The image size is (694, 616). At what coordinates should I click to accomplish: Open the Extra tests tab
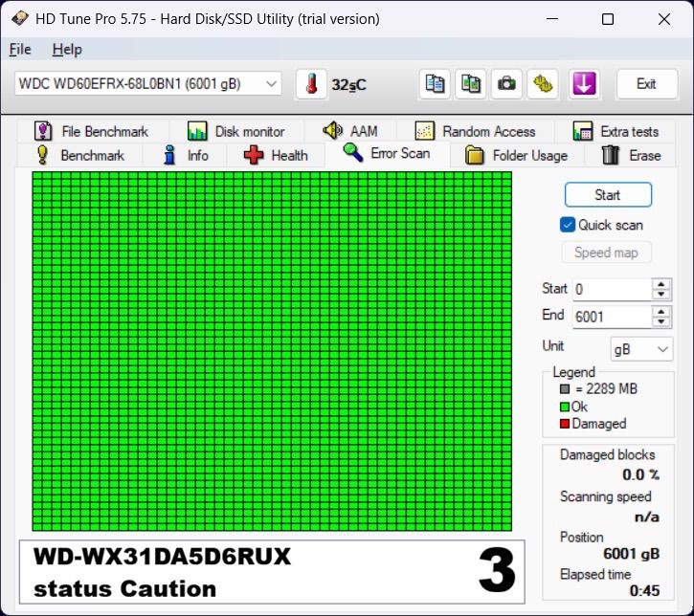tap(616, 131)
